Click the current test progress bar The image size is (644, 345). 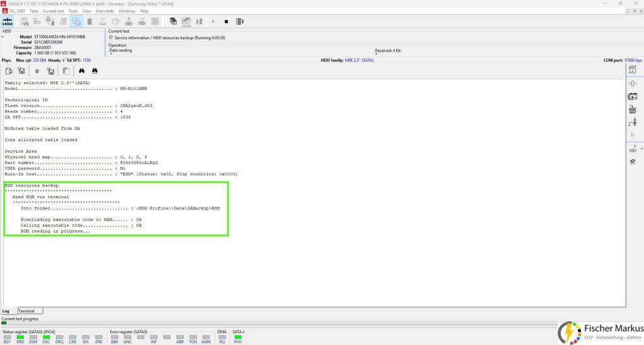point(279,323)
